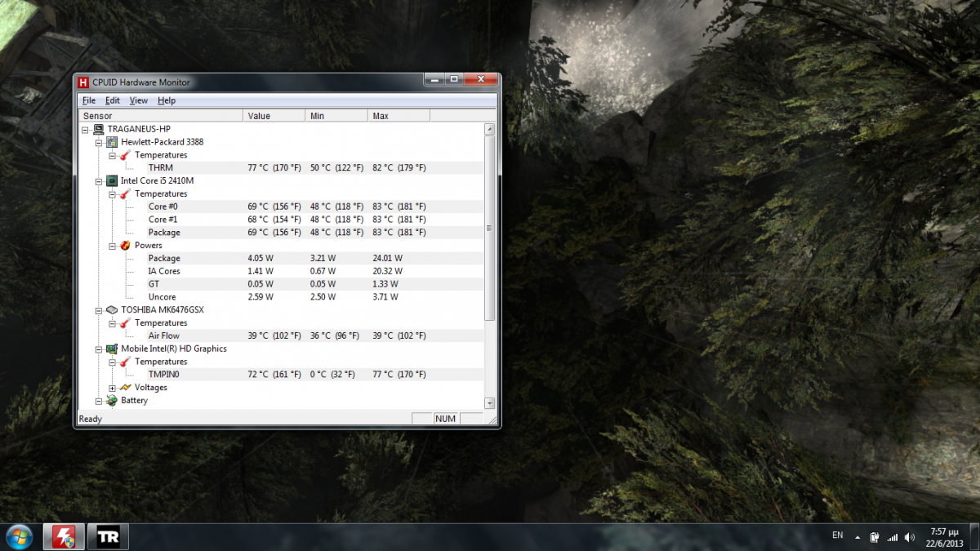Click the Max column header
Image resolution: width=980 pixels, height=551 pixels.
399,116
